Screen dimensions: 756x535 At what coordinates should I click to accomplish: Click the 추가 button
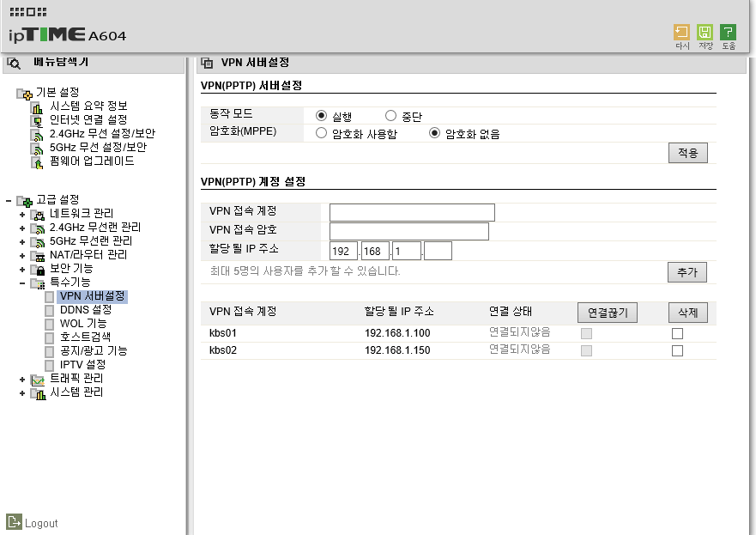[x=687, y=272]
